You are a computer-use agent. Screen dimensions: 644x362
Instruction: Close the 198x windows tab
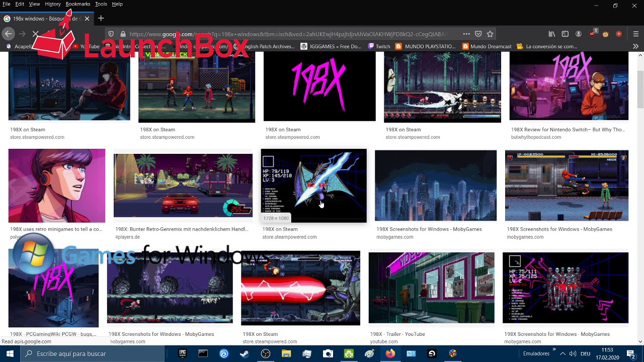[87, 19]
